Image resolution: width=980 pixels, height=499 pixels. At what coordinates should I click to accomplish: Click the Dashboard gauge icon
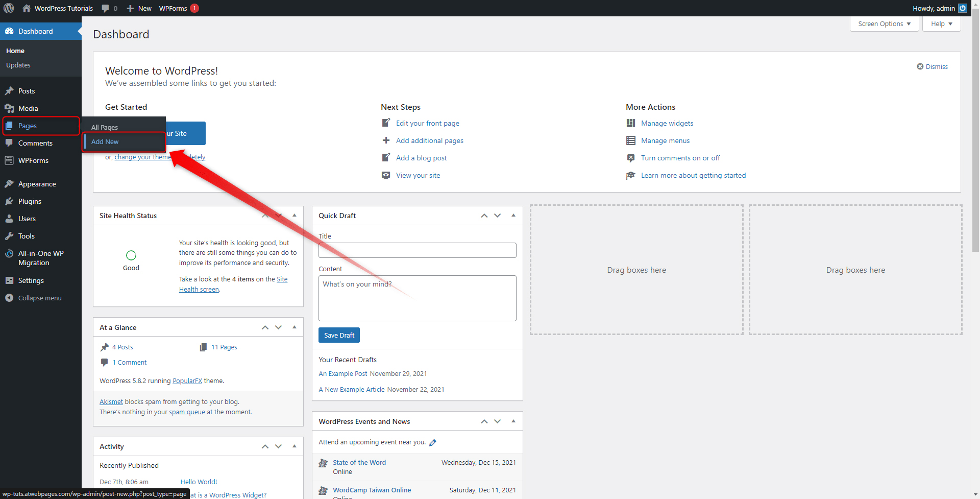click(9, 31)
